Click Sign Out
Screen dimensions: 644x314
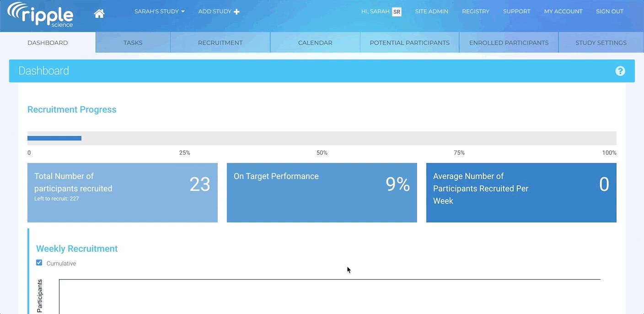tap(609, 11)
